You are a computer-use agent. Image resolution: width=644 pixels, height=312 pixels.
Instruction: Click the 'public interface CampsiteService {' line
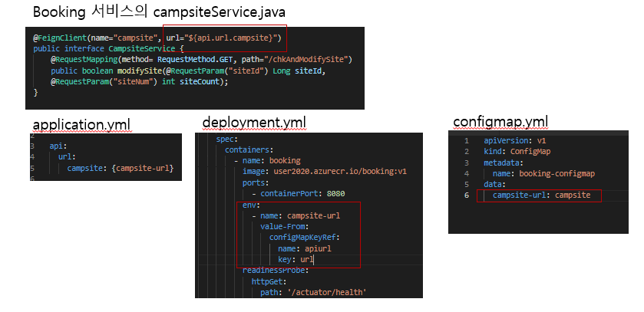(x=109, y=49)
